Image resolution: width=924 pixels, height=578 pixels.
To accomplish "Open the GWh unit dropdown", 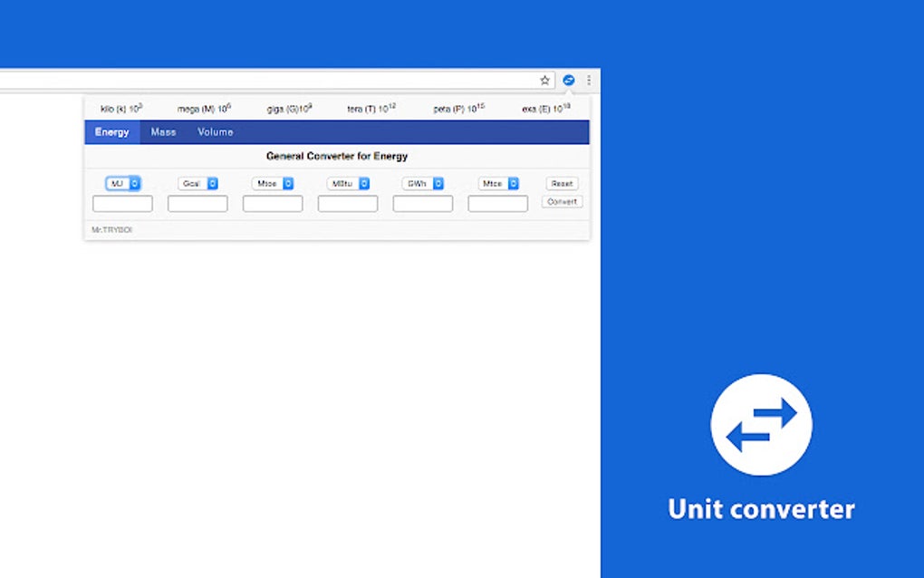I will click(x=423, y=183).
